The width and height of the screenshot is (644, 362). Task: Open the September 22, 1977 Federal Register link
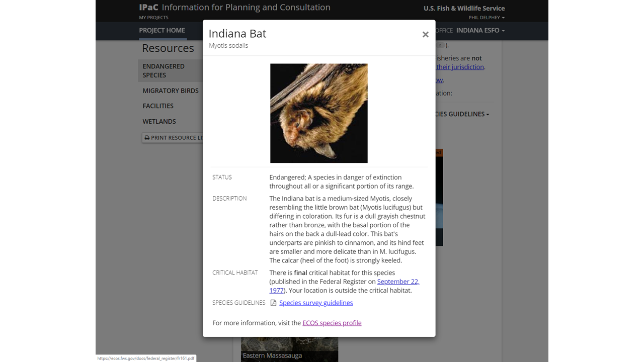[398, 282]
